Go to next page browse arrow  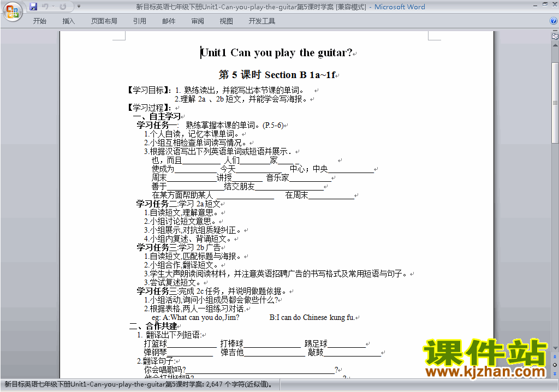[x=555, y=373]
